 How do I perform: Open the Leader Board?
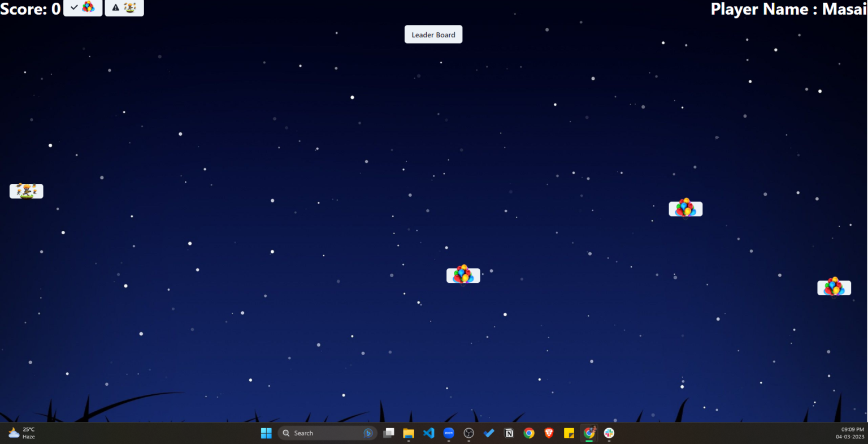point(433,34)
